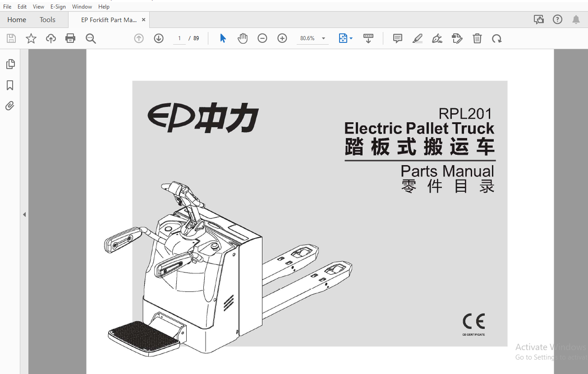This screenshot has width=588, height=374.
Task: Upload file to cloud icon
Action: pos(51,38)
